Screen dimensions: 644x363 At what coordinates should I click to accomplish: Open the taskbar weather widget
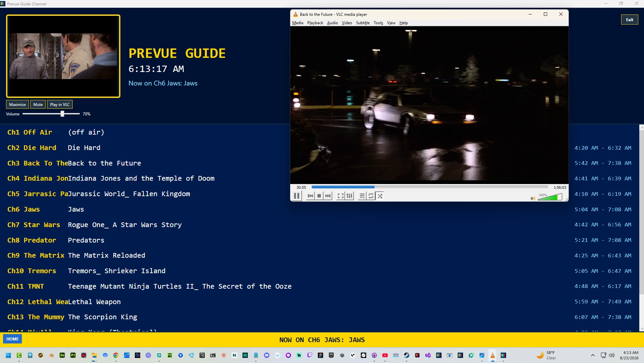(546, 355)
